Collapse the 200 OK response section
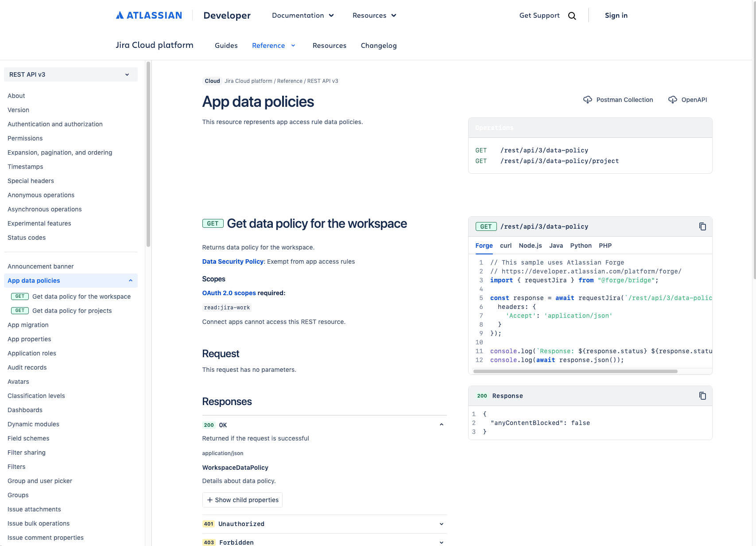The width and height of the screenshot is (756, 546). pos(441,425)
